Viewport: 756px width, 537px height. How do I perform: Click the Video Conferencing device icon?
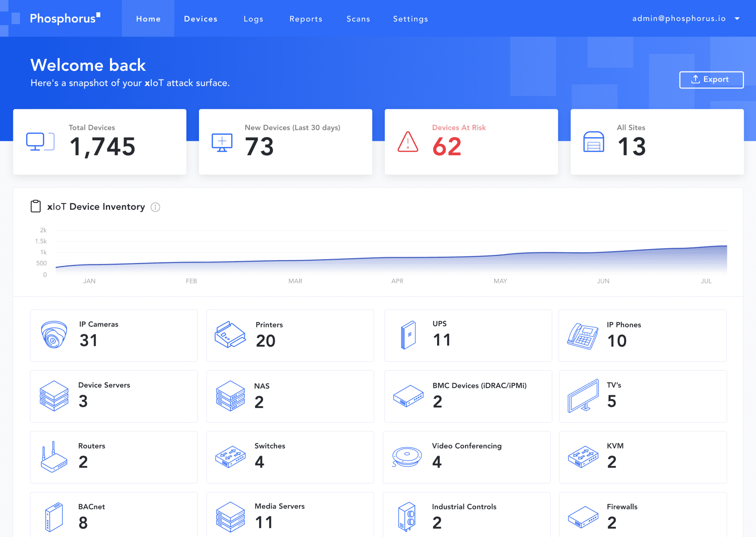click(x=407, y=457)
